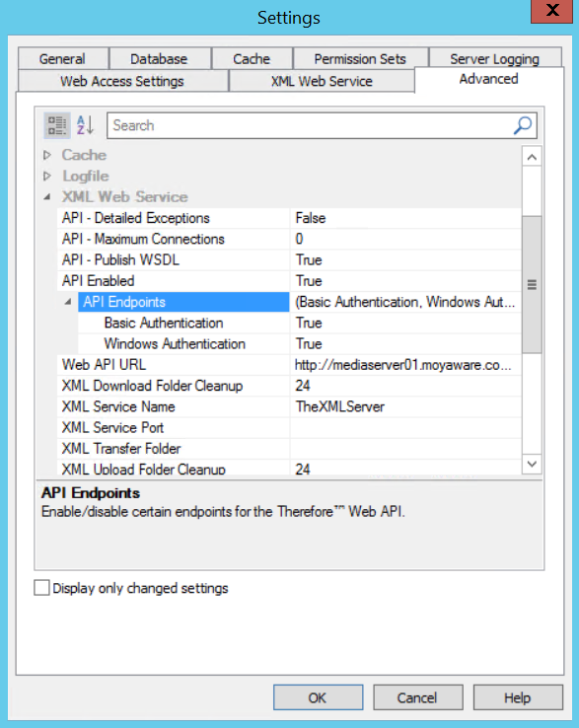The height and width of the screenshot is (728, 579).
Task: Switch to the Server Logging tab
Action: (494, 59)
